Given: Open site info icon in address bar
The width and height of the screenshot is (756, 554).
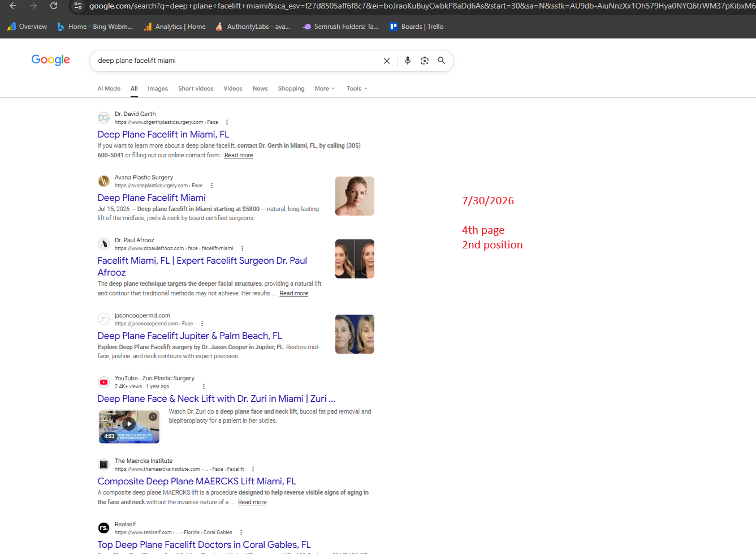Looking at the screenshot, I should [78, 6].
